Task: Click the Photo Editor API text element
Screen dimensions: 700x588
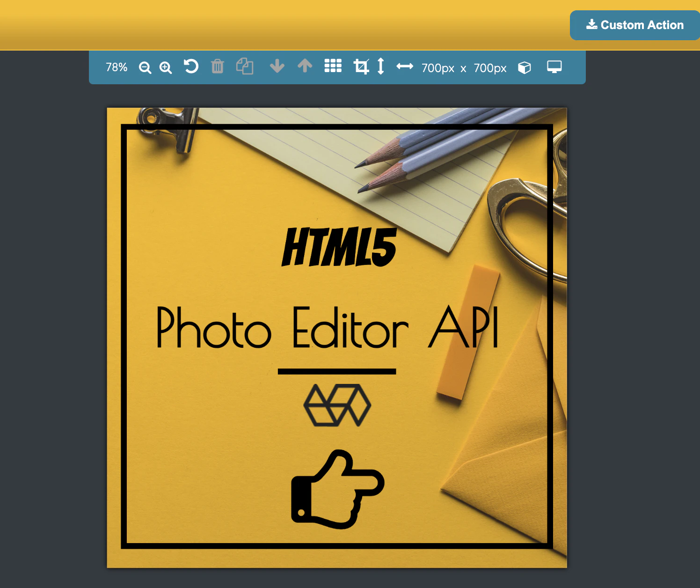Action: pos(328,329)
